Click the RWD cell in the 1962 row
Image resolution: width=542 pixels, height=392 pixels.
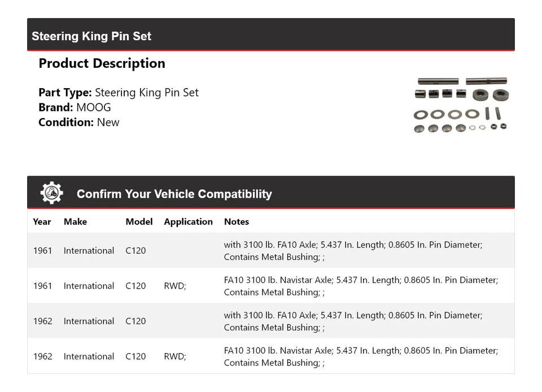coord(174,356)
